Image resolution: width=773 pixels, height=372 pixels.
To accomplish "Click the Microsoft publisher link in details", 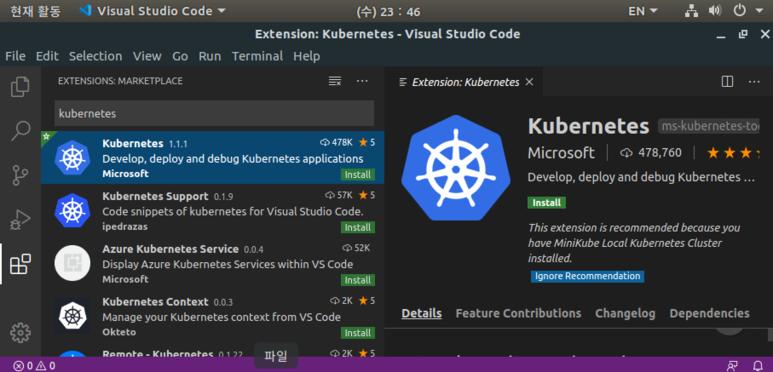I will (x=562, y=153).
